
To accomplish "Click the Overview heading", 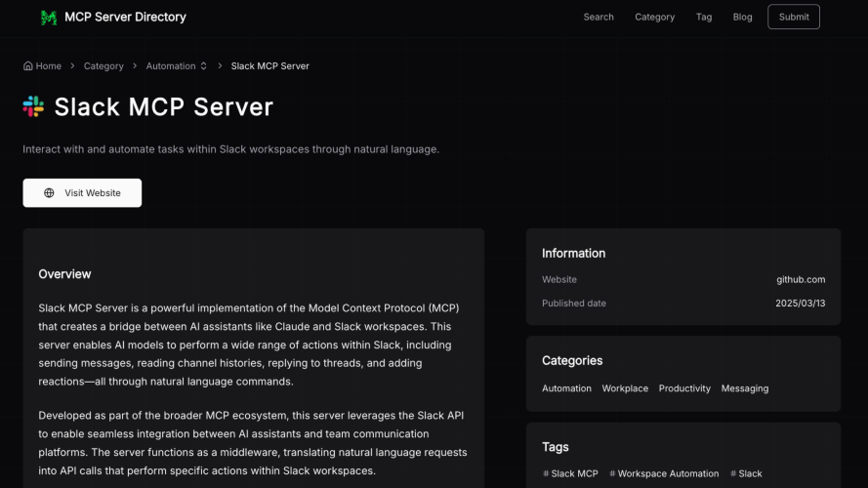I will click(x=64, y=274).
